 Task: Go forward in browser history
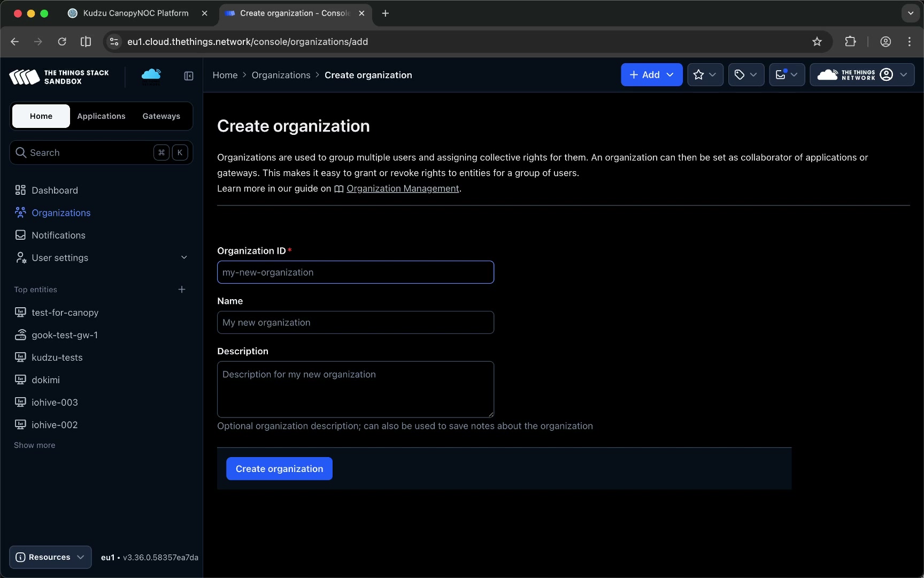38,42
